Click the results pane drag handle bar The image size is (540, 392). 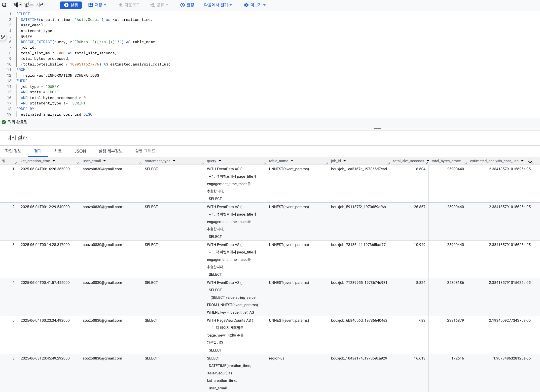[x=377, y=129]
